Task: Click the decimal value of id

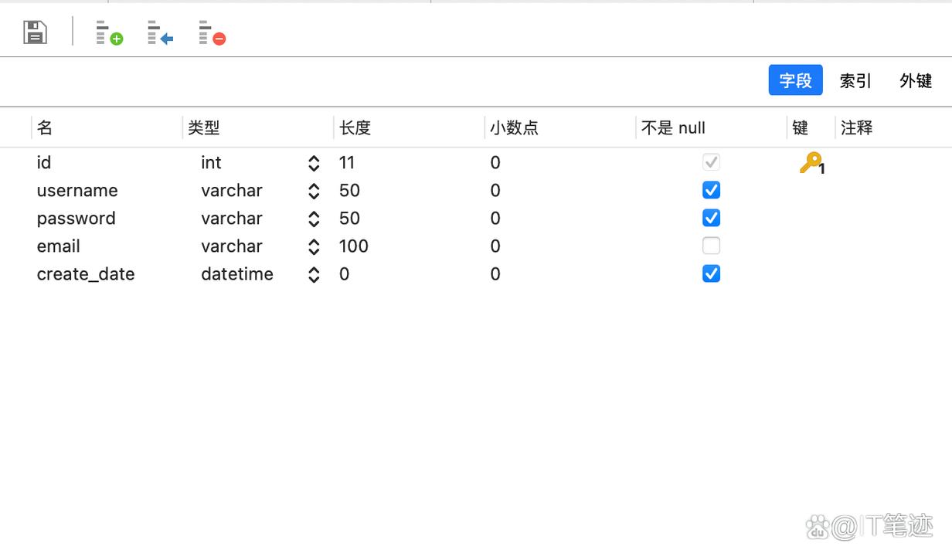Action: [x=495, y=162]
